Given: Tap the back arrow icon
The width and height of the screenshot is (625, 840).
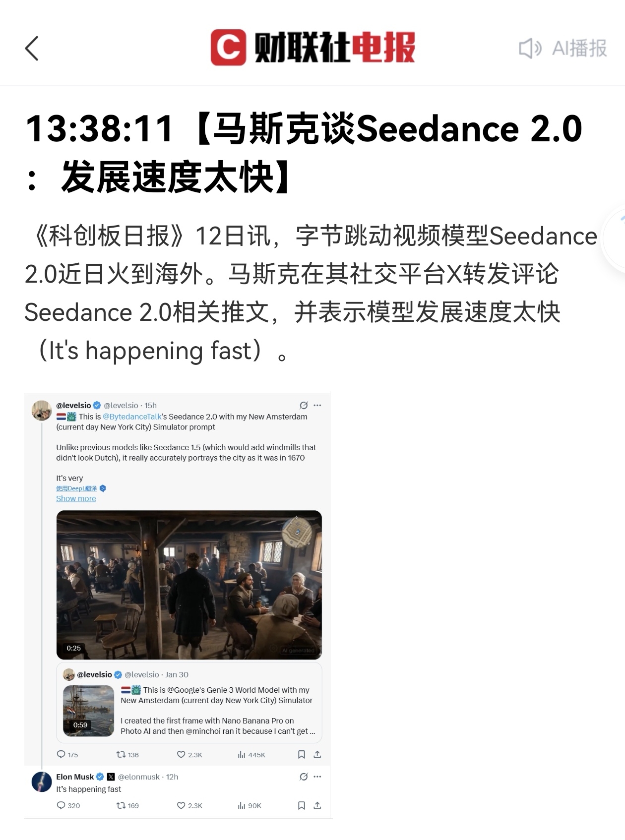Looking at the screenshot, I should pos(32,49).
